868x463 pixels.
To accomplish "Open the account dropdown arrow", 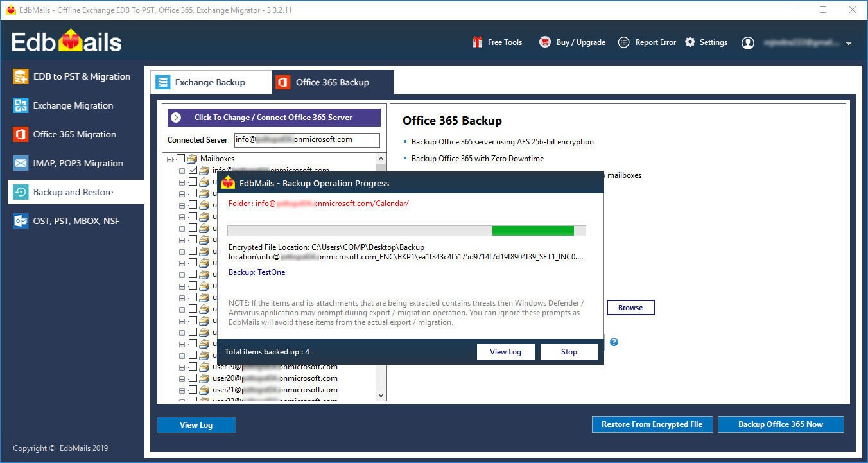I will (x=849, y=44).
